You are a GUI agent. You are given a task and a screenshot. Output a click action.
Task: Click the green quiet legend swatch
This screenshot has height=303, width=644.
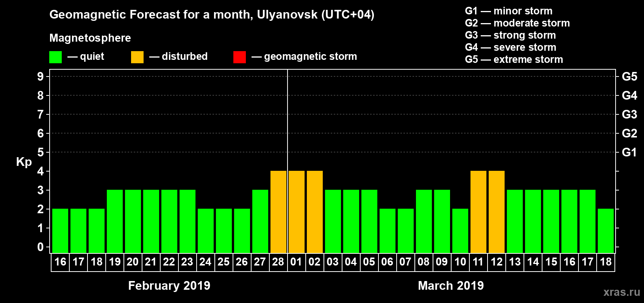pyautogui.click(x=56, y=57)
